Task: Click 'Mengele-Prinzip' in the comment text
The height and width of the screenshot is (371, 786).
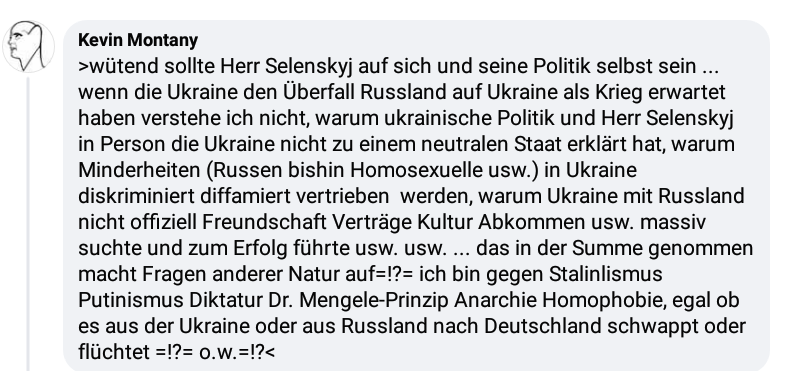Action: [373, 301]
